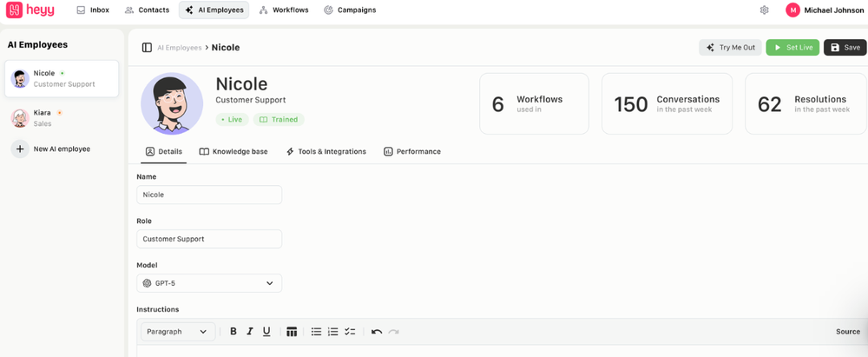Click the Try Me Out button
Viewport: 868px width, 357px height.
pyautogui.click(x=730, y=48)
